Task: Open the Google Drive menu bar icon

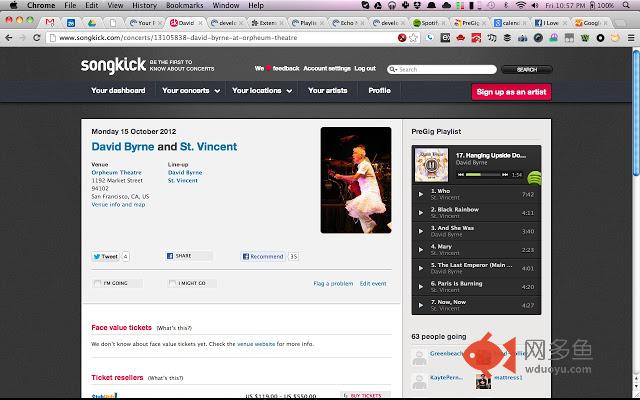Action: click(378, 5)
